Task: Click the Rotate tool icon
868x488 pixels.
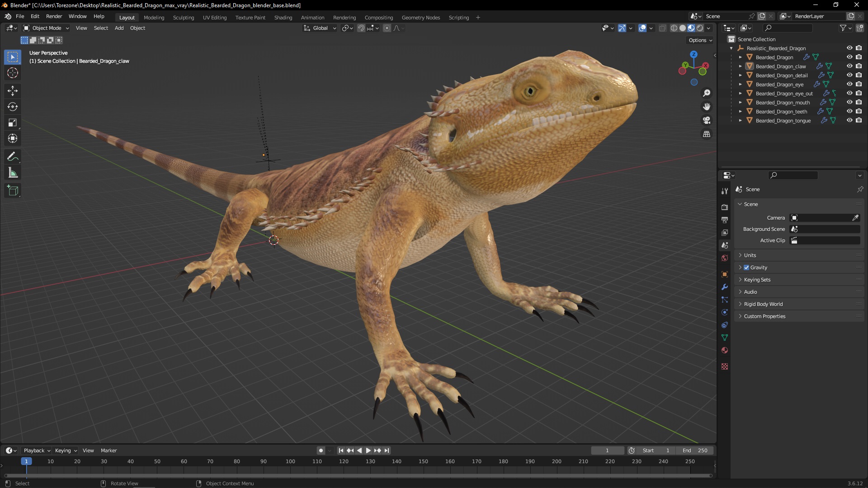Action: 13,107
